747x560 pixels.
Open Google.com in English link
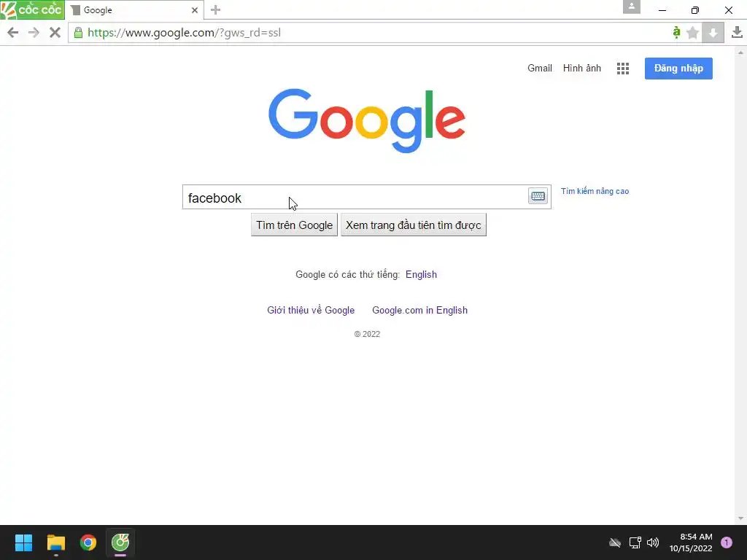point(419,310)
